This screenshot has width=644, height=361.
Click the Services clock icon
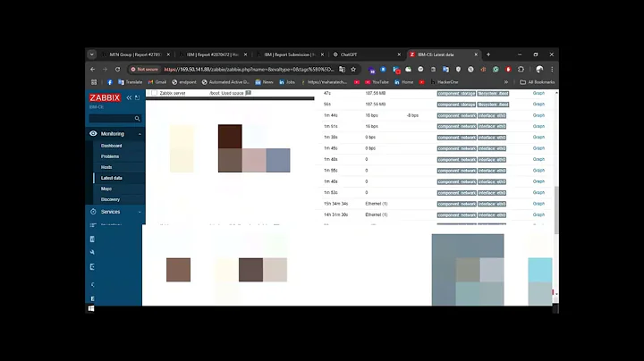tap(93, 212)
